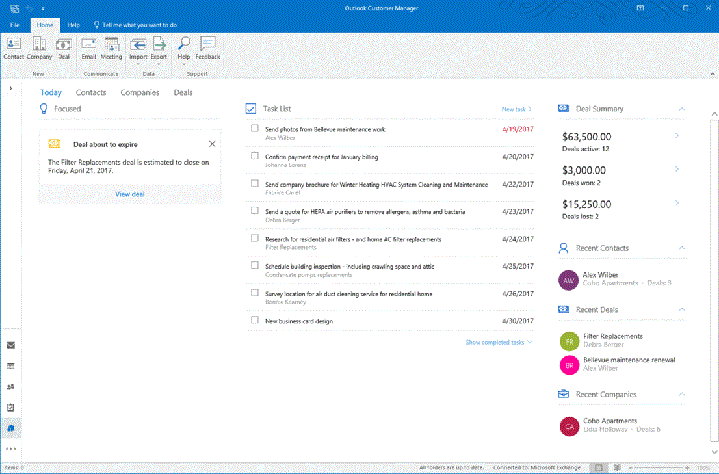Screen dimensions: 719x474
Task: Open more navigation options (three dots)
Action: 11,449
